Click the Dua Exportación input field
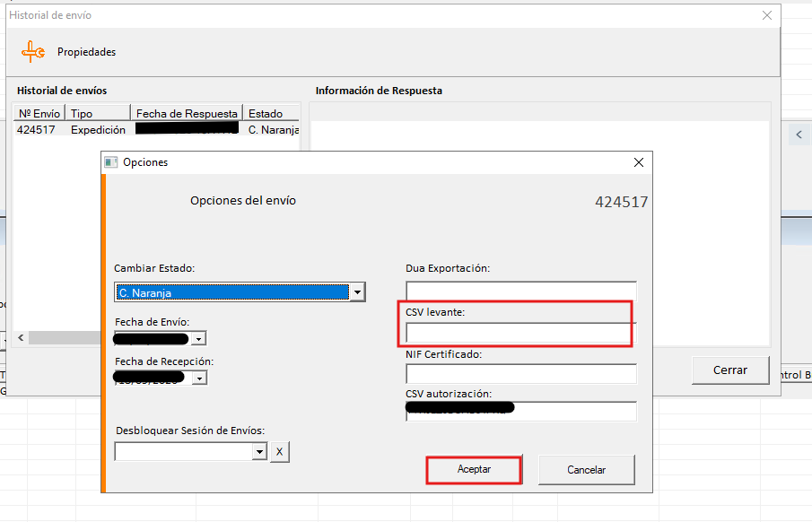The width and height of the screenshot is (812, 522). [x=521, y=291]
